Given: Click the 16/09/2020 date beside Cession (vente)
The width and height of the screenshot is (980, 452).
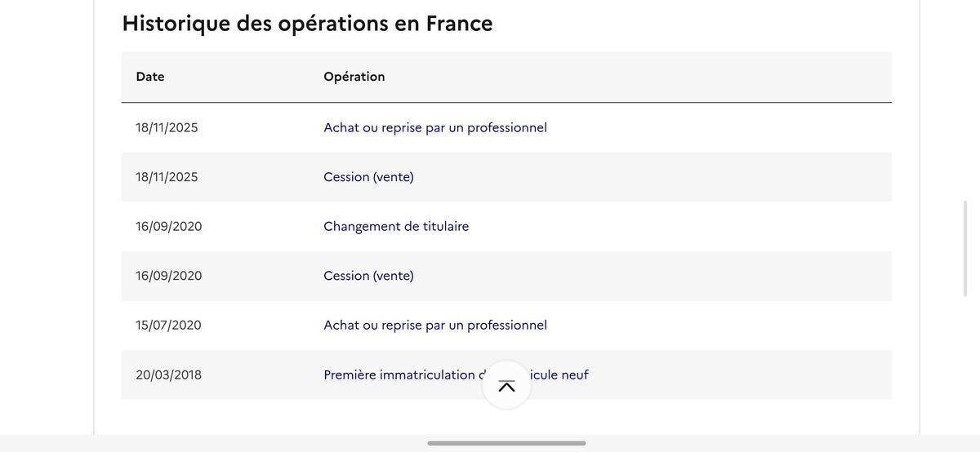Looking at the screenshot, I should click(x=168, y=276).
